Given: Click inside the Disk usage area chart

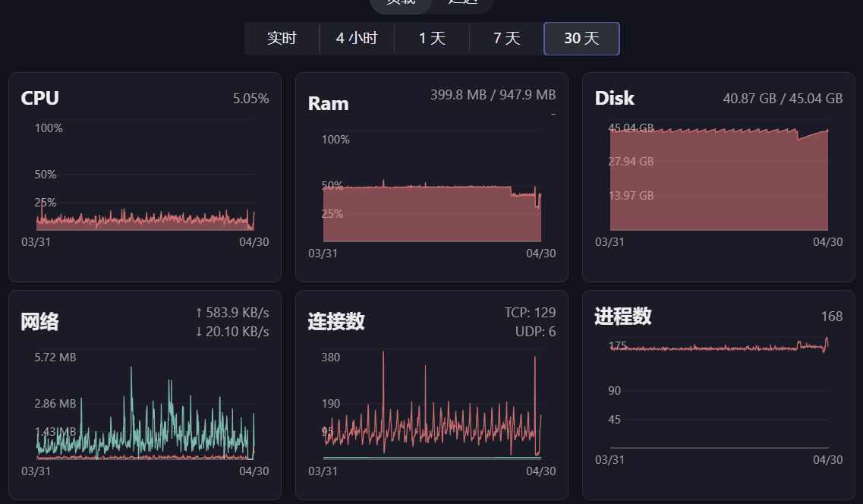Looking at the screenshot, I should 718,182.
